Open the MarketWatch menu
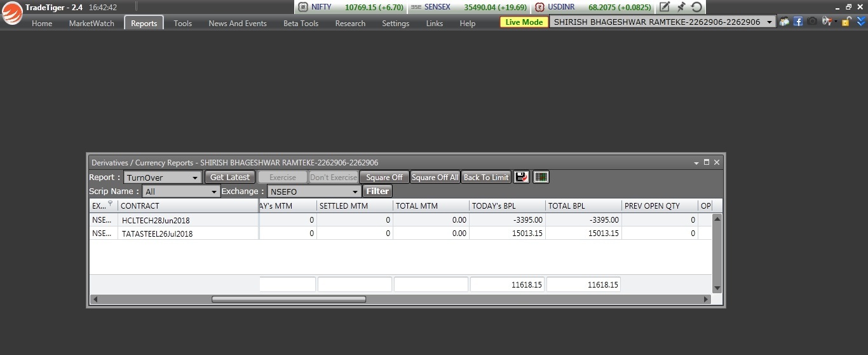This screenshot has width=868, height=355. tap(92, 23)
